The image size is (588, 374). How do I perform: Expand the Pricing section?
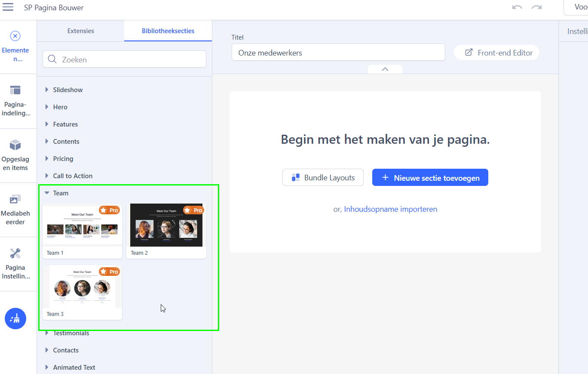point(63,159)
